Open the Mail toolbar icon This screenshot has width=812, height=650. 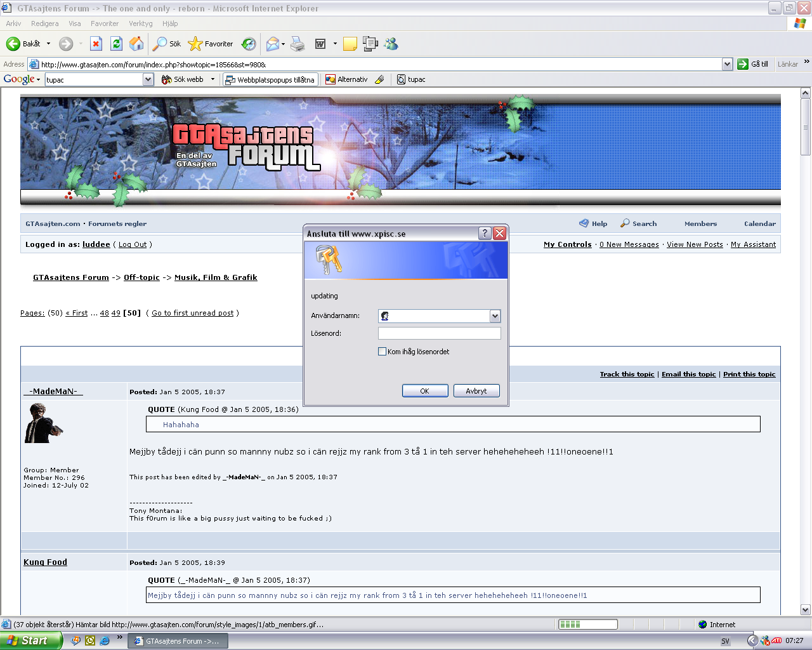coord(273,44)
